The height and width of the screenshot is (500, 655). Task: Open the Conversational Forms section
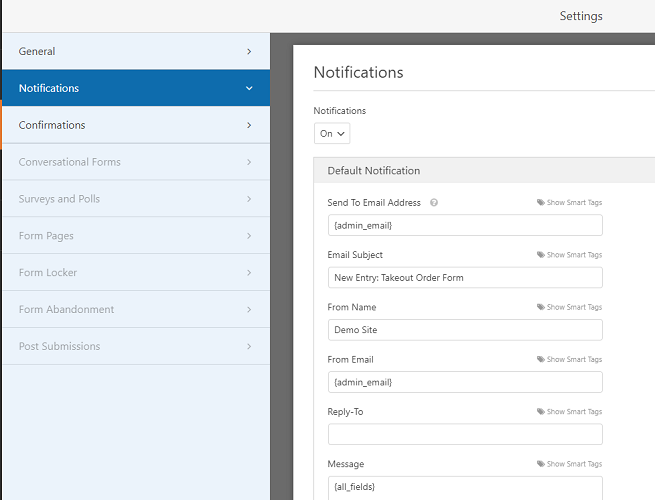[136, 162]
